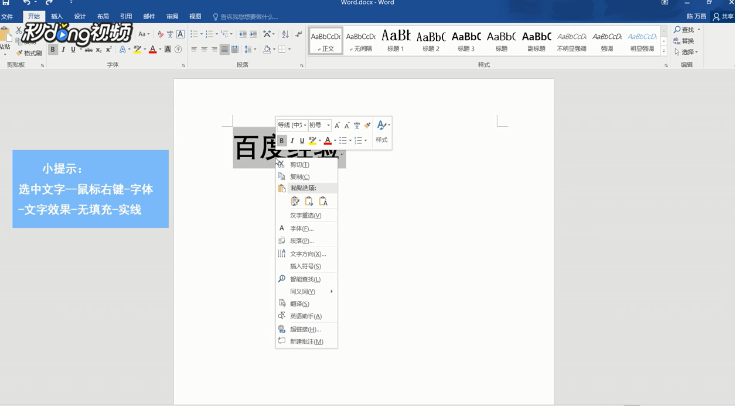The image size is (735, 406).
Task: Open the Styles (样式) dropdown in mini toolbar
Action: pyautogui.click(x=382, y=132)
